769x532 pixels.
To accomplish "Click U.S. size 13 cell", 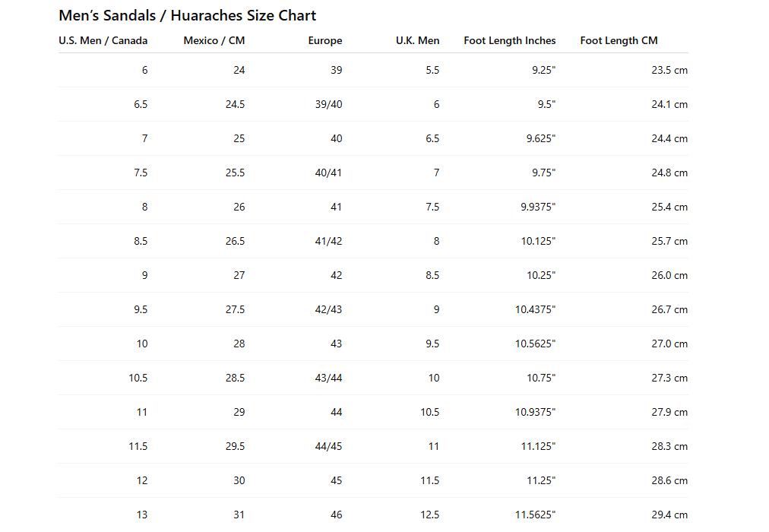I will [x=142, y=515].
